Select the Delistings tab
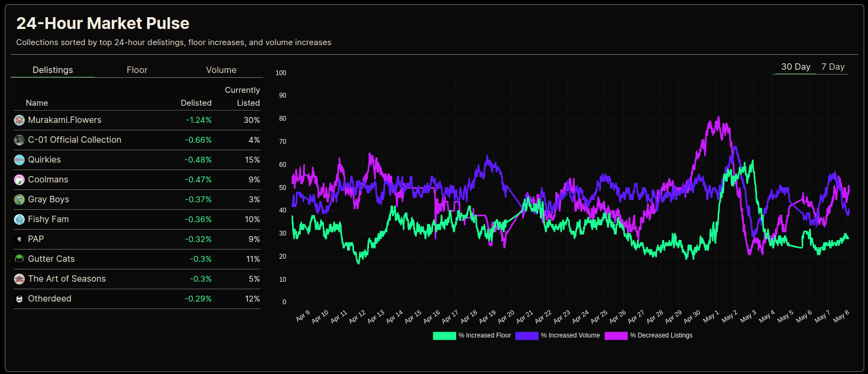 tap(53, 70)
